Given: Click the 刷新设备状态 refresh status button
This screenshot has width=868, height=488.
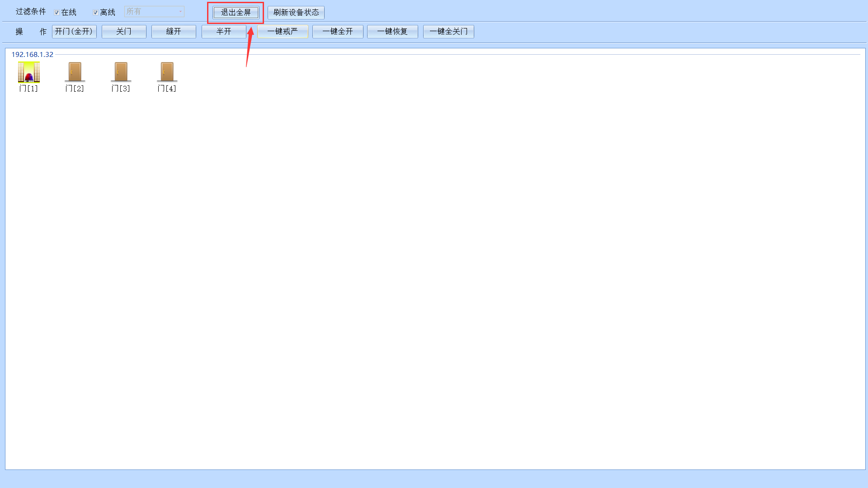Looking at the screenshot, I should pyautogui.click(x=296, y=13).
